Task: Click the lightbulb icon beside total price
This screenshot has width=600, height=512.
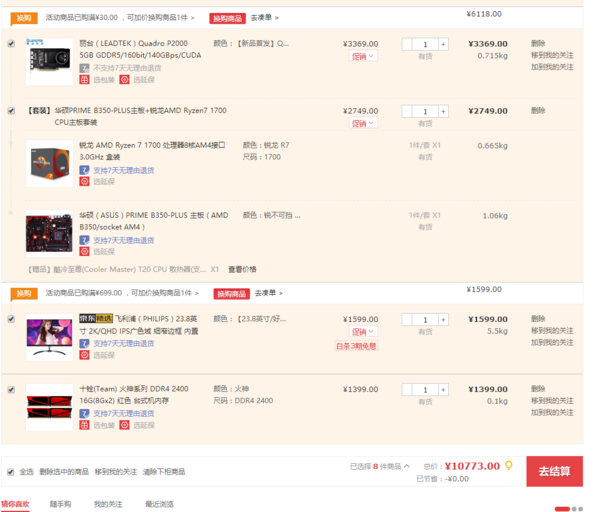Action: click(509, 466)
